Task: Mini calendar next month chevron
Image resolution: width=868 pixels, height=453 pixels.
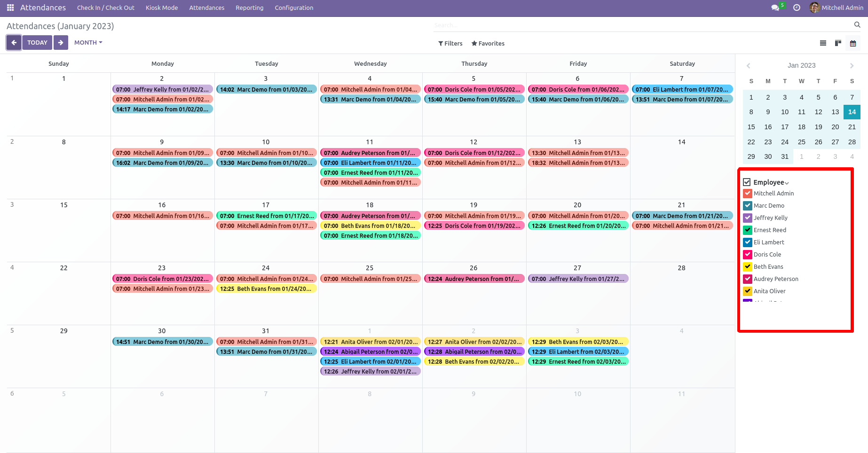Action: (852, 66)
